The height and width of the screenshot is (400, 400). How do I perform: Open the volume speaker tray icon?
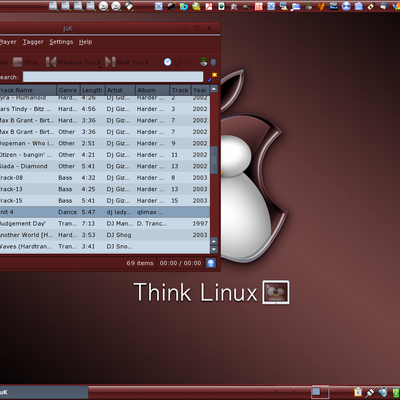[x=383, y=392]
